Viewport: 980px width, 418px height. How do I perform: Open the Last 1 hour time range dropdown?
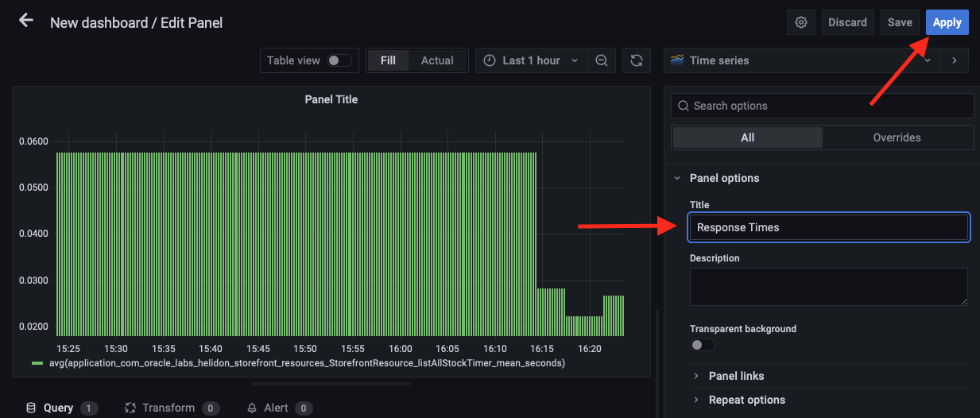point(532,60)
